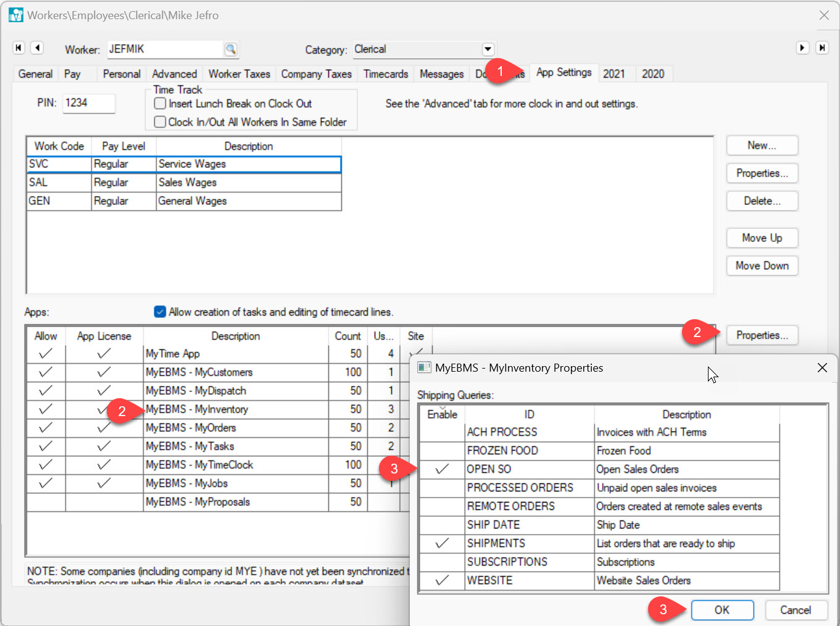The height and width of the screenshot is (626, 840).
Task: Select the MyEBMS - MyTimeClock row
Action: point(219,465)
